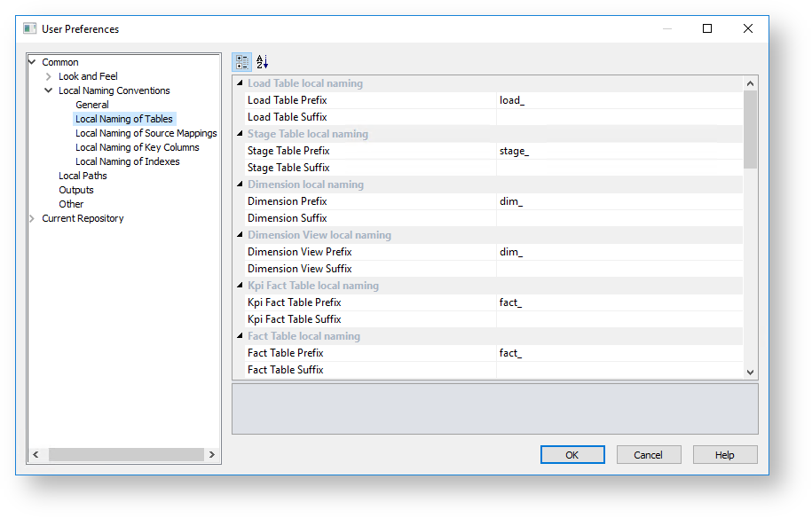
Task: Click the Cancel button
Action: click(x=649, y=455)
